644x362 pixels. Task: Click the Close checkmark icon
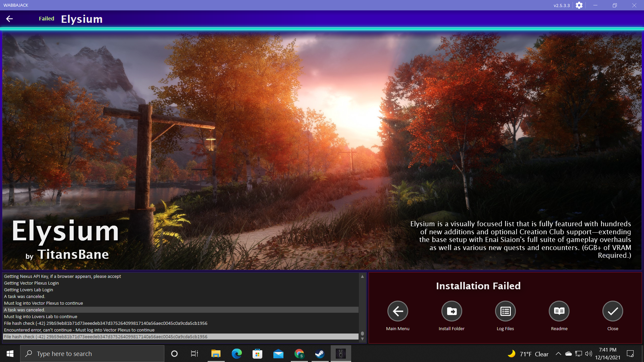612,311
